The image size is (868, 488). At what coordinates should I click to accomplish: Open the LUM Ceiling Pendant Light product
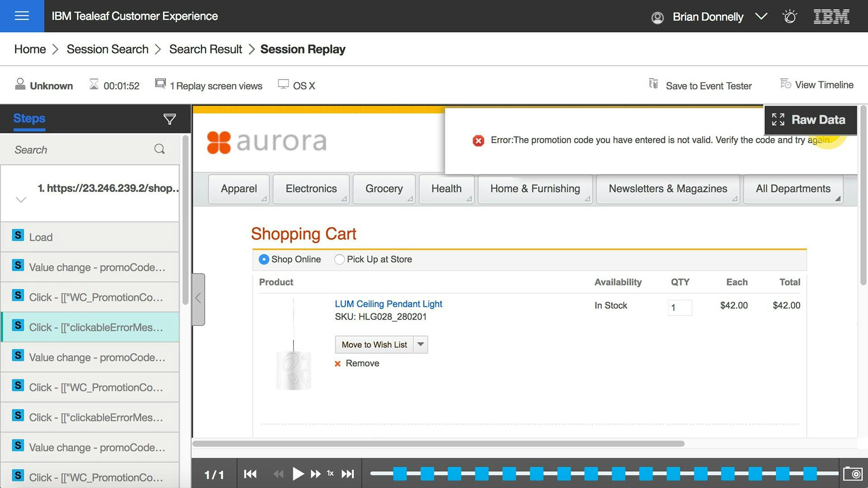point(388,304)
